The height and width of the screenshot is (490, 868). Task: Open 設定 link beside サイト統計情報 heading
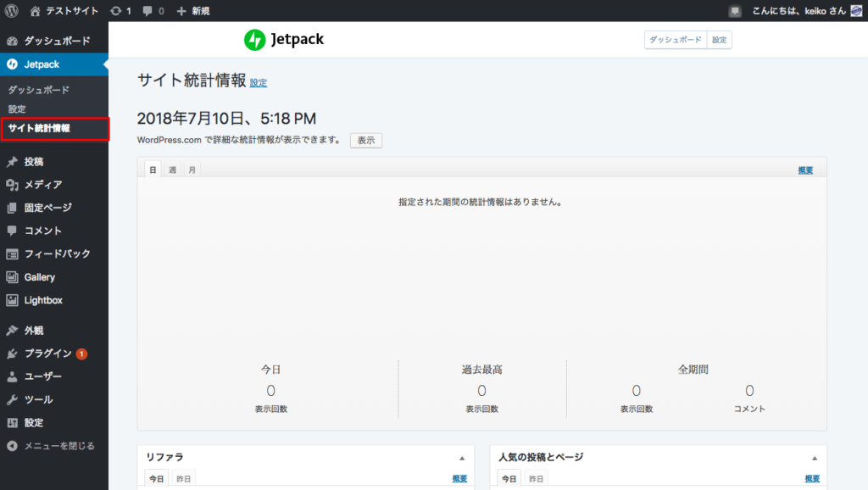[258, 82]
